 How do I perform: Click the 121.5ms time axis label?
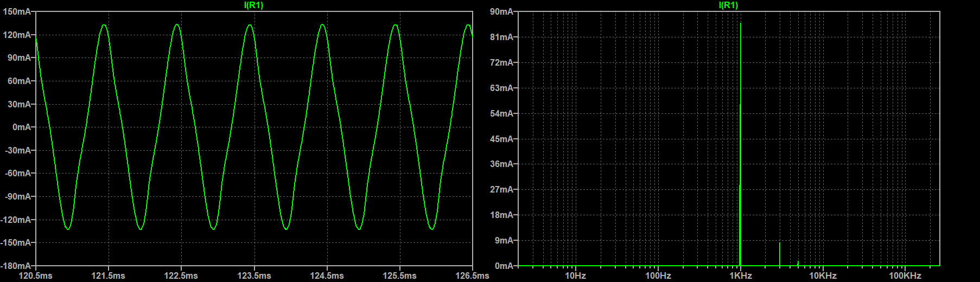(x=109, y=275)
